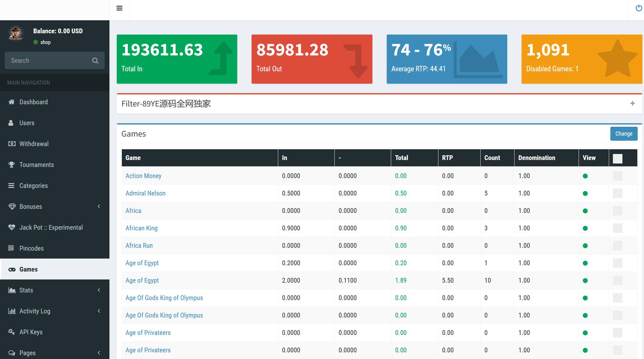Expand the Pages submenu chevron

click(99, 353)
